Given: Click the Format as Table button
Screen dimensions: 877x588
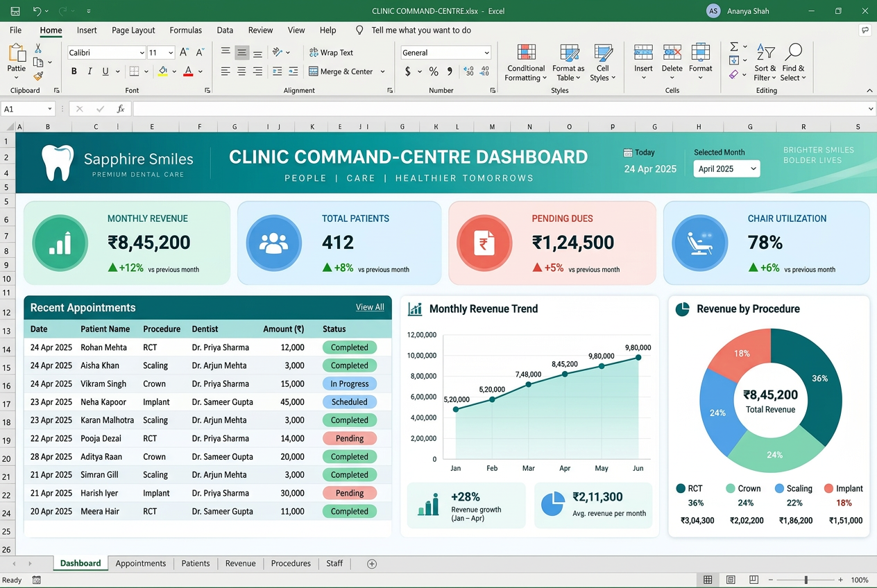Looking at the screenshot, I should [568, 62].
